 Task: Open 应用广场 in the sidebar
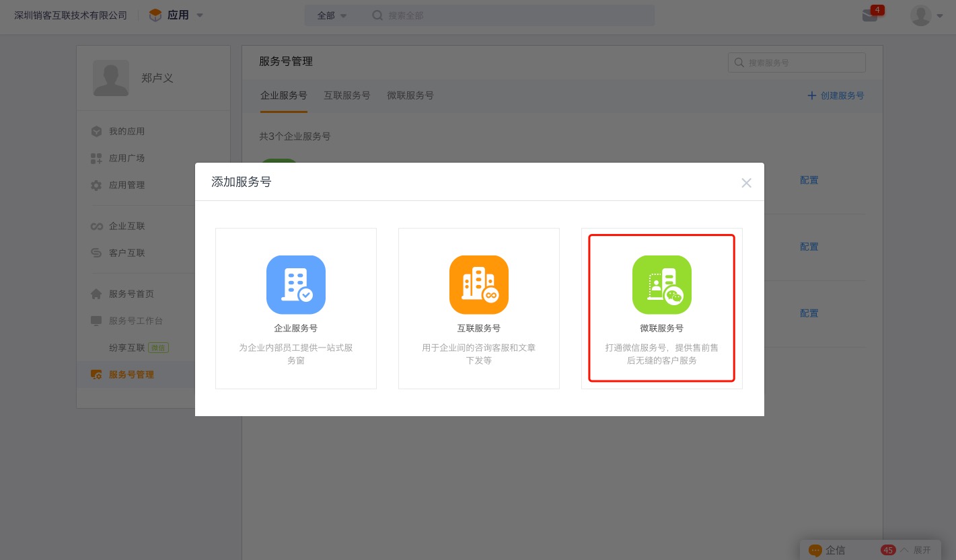tap(127, 158)
